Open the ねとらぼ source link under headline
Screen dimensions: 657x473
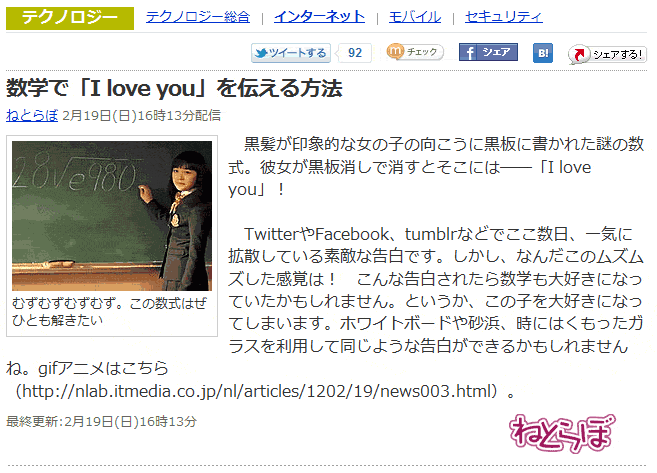click(x=32, y=115)
